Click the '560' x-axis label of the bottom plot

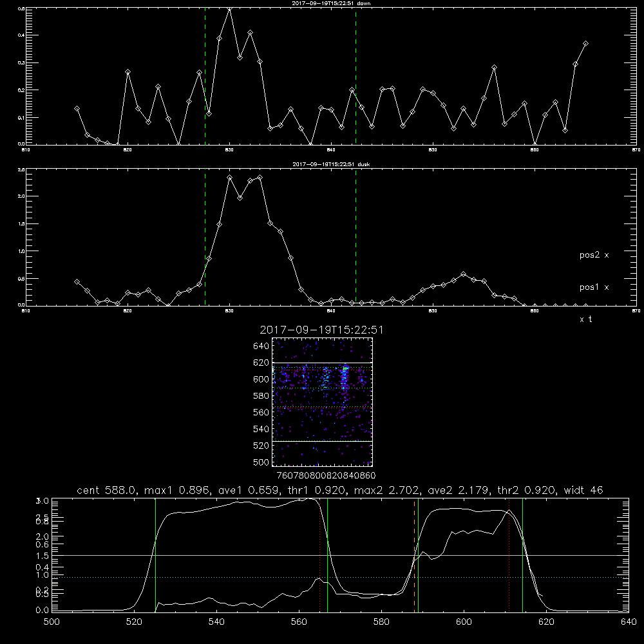(299, 622)
